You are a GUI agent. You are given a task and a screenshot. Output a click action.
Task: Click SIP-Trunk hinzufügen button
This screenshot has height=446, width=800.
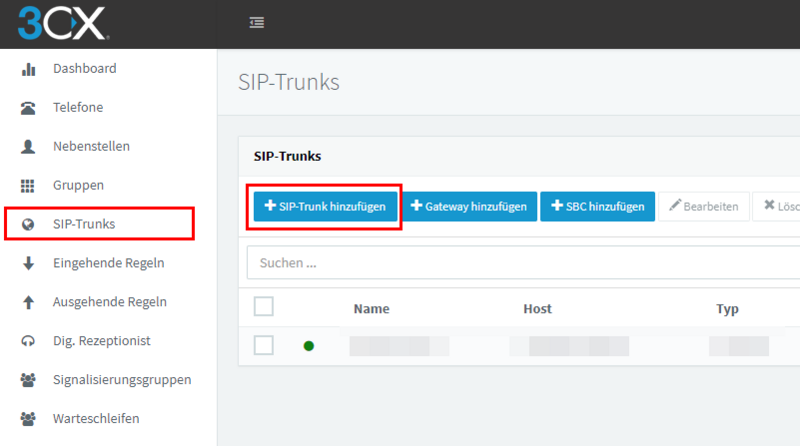[x=325, y=207]
